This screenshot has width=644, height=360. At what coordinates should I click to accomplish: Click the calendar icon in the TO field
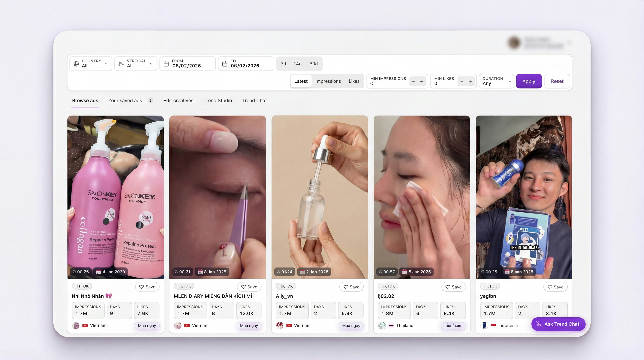pos(225,64)
